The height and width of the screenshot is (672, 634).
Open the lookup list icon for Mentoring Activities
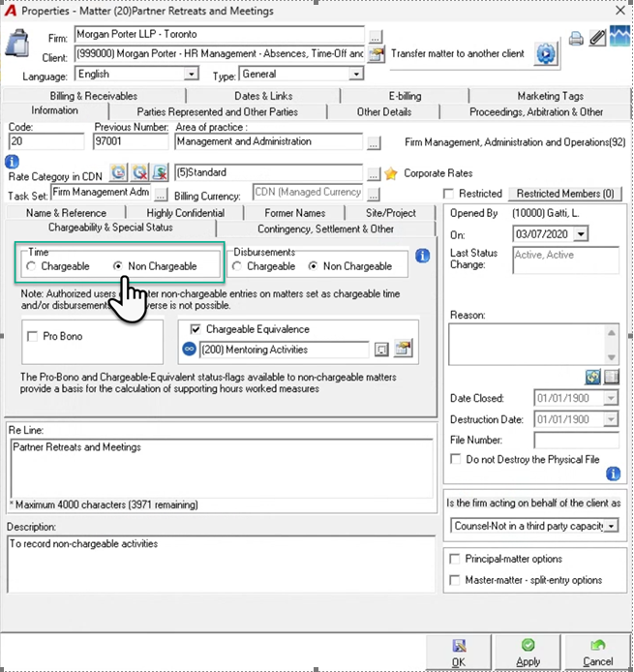(380, 350)
